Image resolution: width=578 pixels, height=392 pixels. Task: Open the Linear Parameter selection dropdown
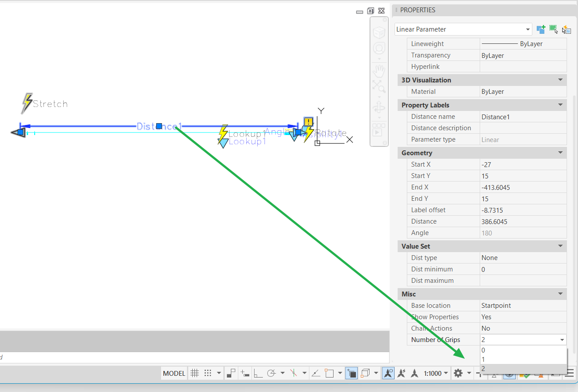pos(528,29)
